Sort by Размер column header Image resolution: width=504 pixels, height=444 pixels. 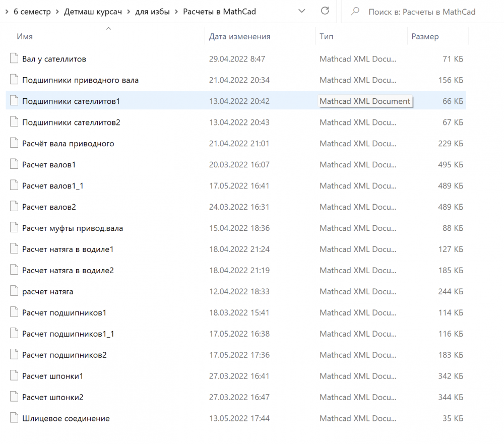coord(425,36)
